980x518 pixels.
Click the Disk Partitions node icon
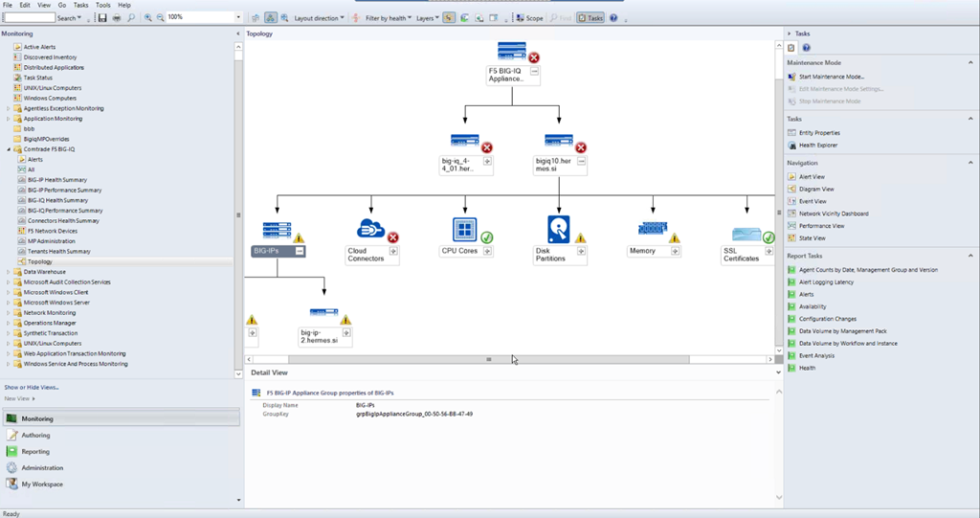(558, 230)
